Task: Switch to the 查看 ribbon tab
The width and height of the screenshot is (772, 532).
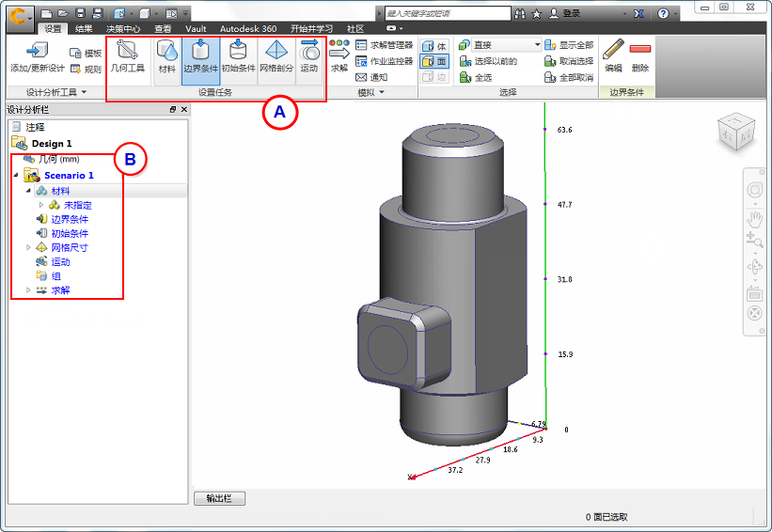Action: pos(163,29)
